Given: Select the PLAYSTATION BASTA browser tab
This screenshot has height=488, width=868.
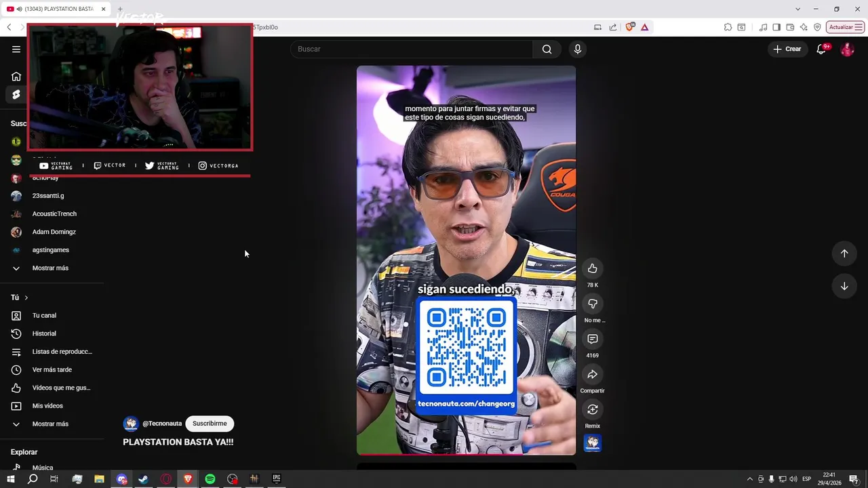Looking at the screenshot, I should pyautogui.click(x=57, y=9).
